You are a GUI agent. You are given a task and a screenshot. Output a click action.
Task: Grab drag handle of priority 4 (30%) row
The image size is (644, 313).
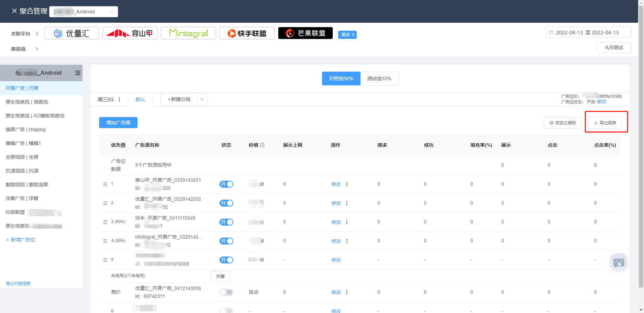click(x=105, y=241)
